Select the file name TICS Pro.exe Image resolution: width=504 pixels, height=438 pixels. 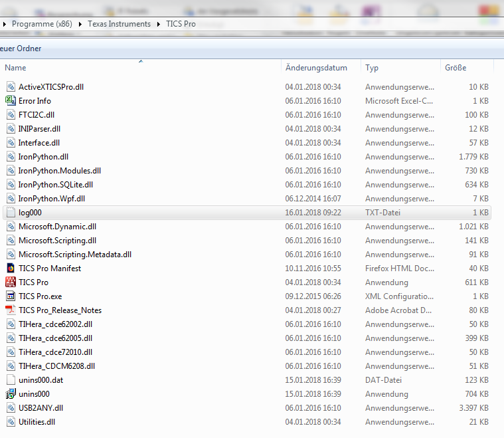(41, 296)
